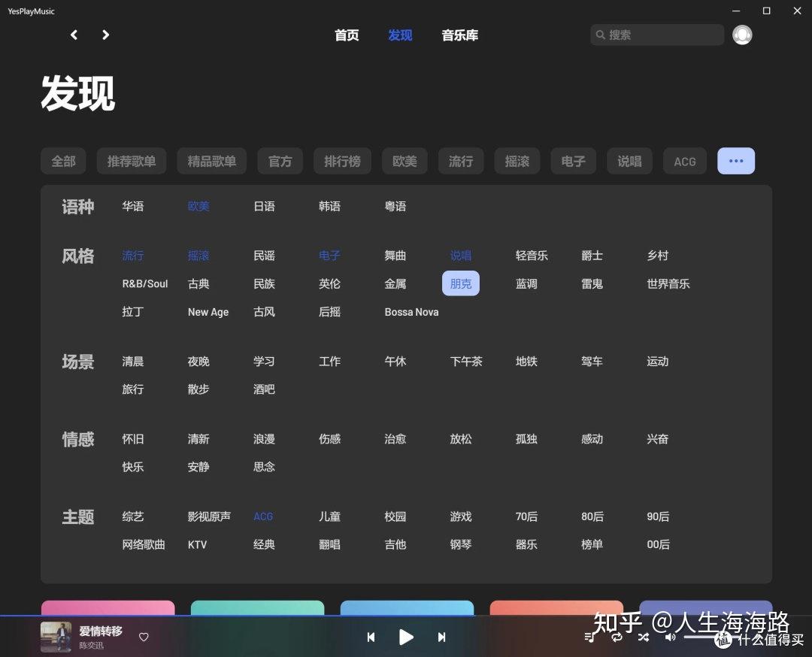Enable shuffle playback
This screenshot has height=657, width=812.
[643, 637]
